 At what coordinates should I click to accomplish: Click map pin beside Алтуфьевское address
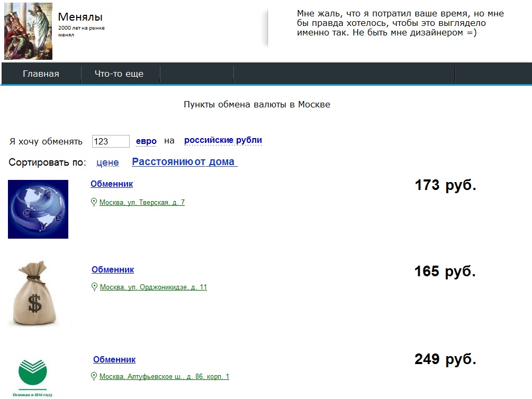pyautogui.click(x=95, y=376)
